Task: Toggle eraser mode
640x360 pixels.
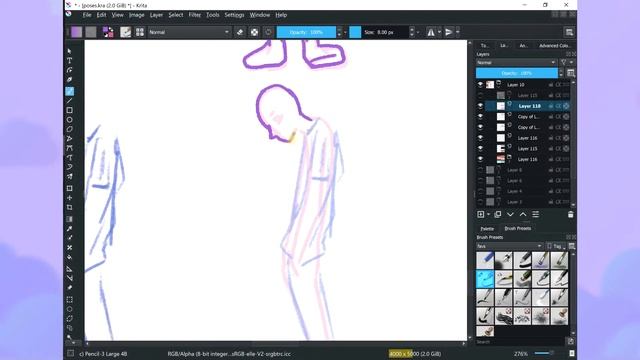Action: 240,32
